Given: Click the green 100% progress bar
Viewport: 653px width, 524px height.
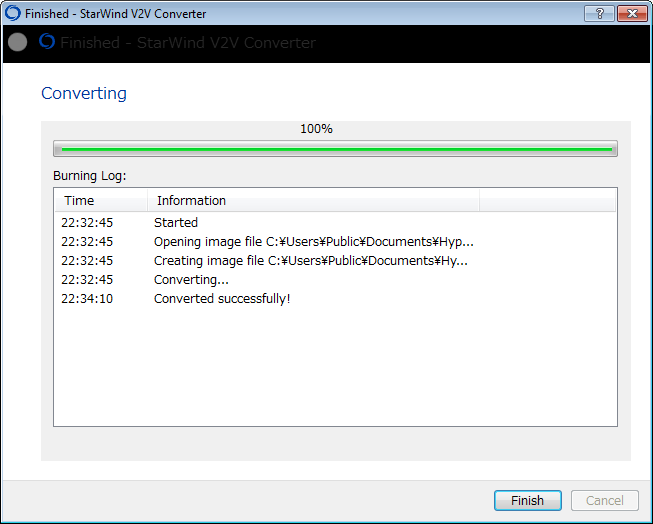Looking at the screenshot, I should pyautogui.click(x=335, y=149).
